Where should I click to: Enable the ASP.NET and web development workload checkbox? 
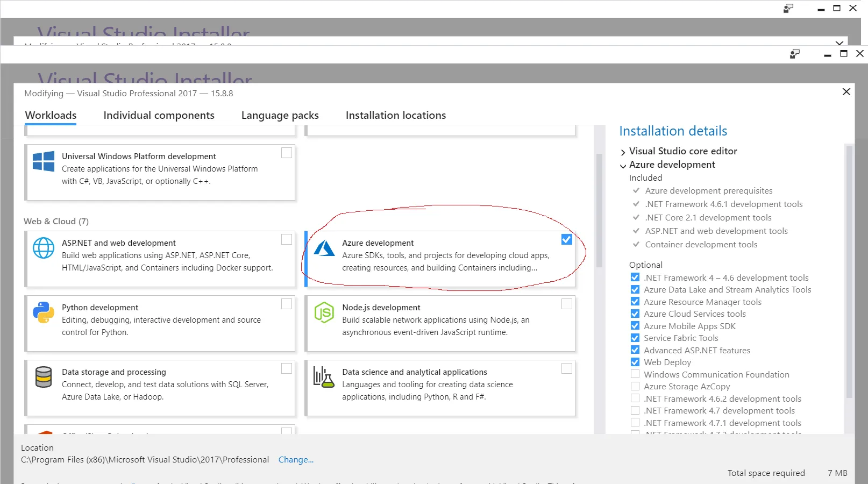click(287, 239)
